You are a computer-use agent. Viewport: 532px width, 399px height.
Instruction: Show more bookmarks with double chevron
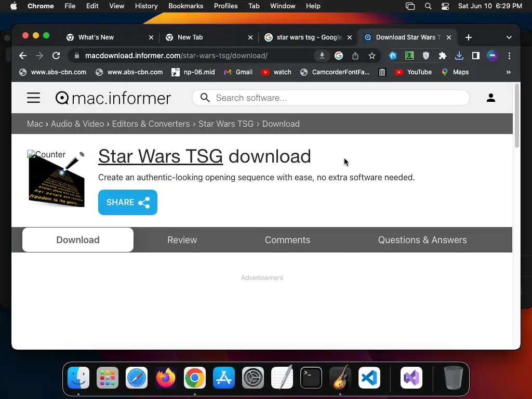pyautogui.click(x=508, y=72)
